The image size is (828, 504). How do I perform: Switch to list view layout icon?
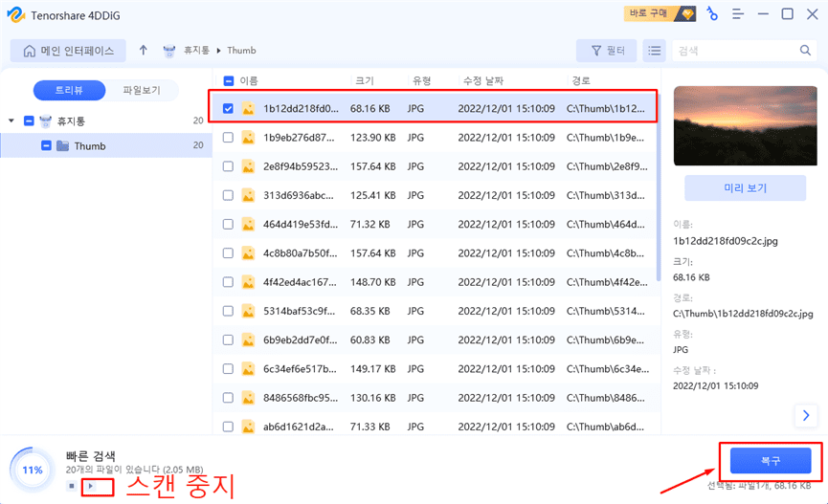(654, 51)
